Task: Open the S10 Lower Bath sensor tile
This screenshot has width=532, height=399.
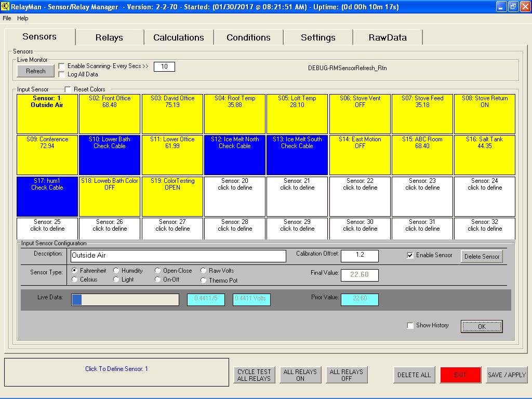Action: click(x=110, y=155)
